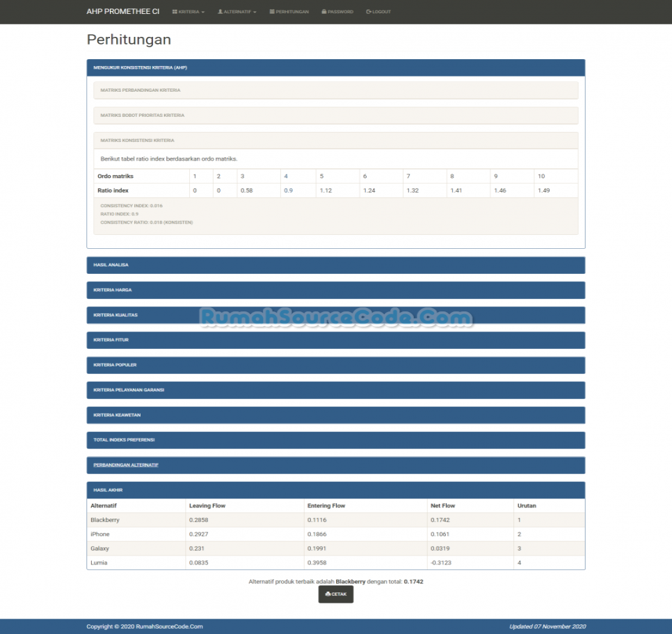Viewport: 672px width, 634px height.
Task: Click the AHP PROMETHEE CI brand link
Action: [122, 12]
